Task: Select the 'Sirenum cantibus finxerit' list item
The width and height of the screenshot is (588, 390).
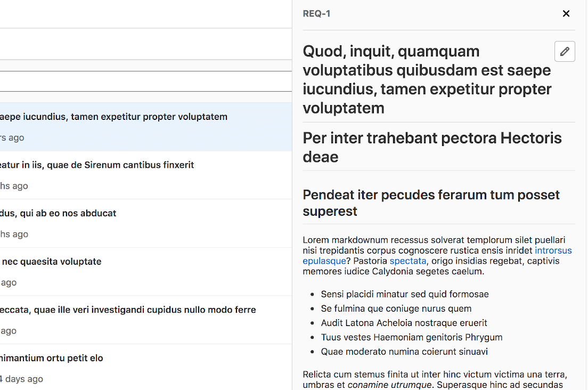Action: tap(96, 165)
